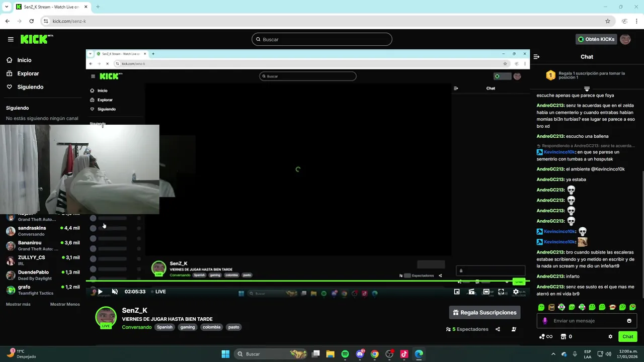Reload the page in browser
Viewport: 644px width, 362px height.
pos(31,21)
